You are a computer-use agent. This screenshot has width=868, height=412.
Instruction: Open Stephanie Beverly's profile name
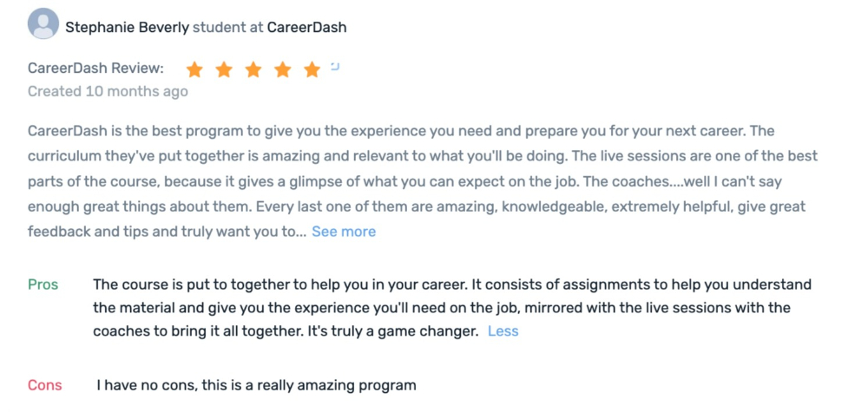pyautogui.click(x=128, y=27)
